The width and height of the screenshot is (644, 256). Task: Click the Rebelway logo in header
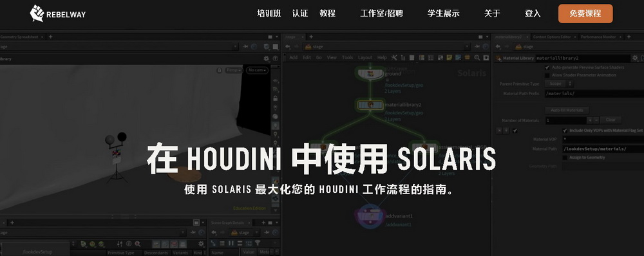[58, 14]
